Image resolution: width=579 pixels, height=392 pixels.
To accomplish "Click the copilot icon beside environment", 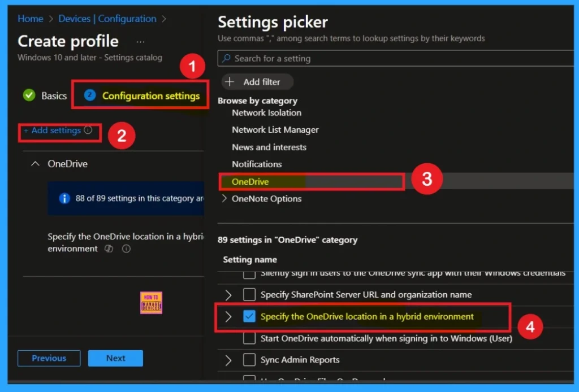I will 109,249.
